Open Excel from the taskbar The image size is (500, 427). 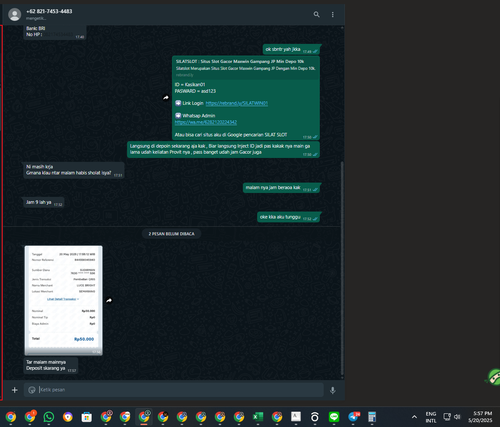(x=258, y=417)
